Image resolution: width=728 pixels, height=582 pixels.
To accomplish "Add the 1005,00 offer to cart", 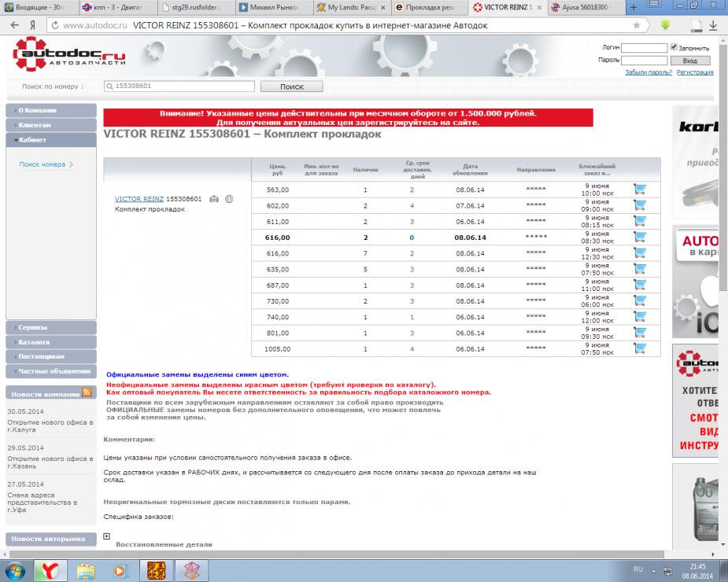I will coord(640,348).
